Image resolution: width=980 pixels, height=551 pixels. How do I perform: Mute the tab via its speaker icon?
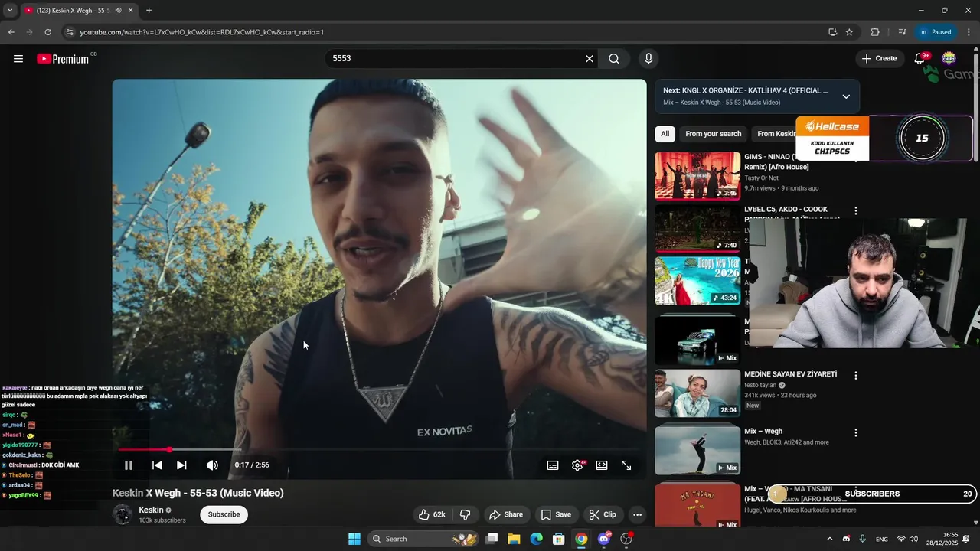pos(119,10)
